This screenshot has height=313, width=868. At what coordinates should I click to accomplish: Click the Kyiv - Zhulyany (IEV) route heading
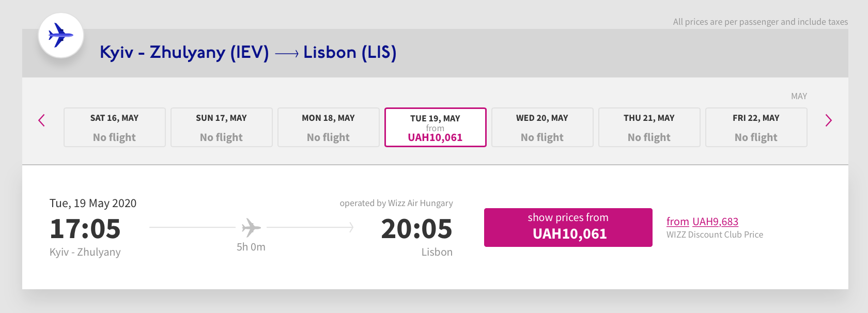pos(184,52)
